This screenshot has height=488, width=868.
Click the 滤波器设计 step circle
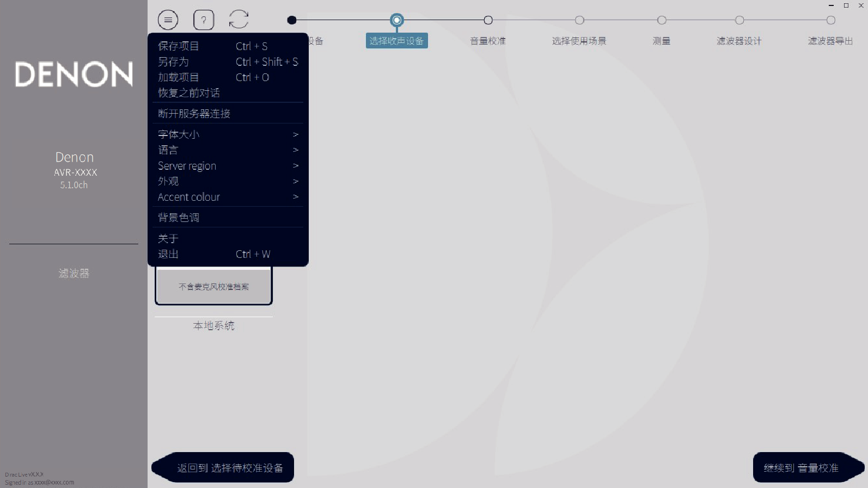click(x=739, y=20)
